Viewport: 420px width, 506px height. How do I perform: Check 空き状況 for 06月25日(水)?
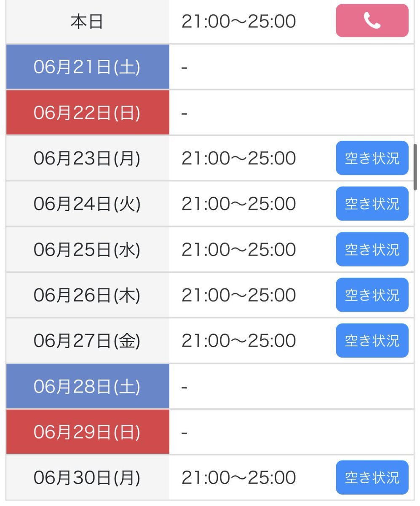pyautogui.click(x=372, y=249)
